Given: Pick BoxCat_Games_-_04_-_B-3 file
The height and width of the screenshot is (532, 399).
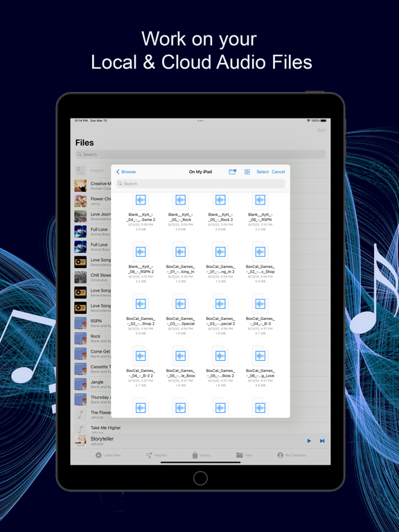Looking at the screenshot, I should [260, 314].
